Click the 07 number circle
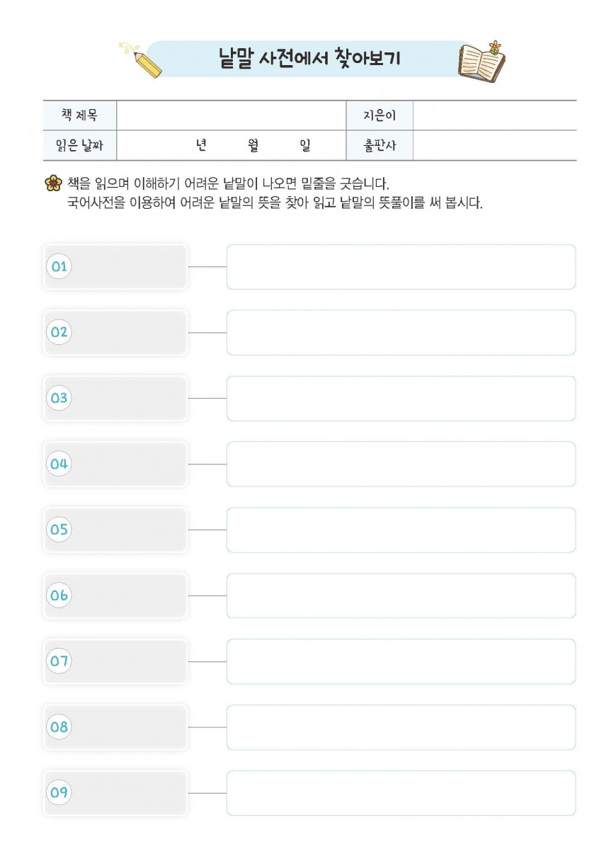The height and width of the screenshot is (866, 616). point(59,661)
